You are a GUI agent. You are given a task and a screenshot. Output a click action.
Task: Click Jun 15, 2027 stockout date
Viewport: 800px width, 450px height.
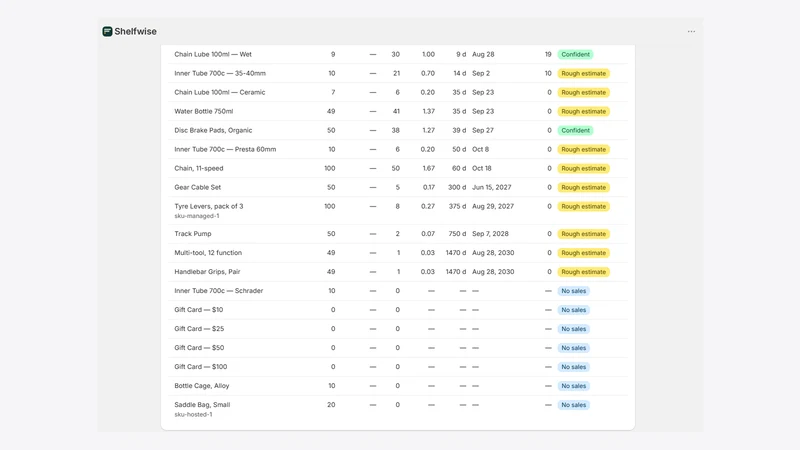pos(492,187)
